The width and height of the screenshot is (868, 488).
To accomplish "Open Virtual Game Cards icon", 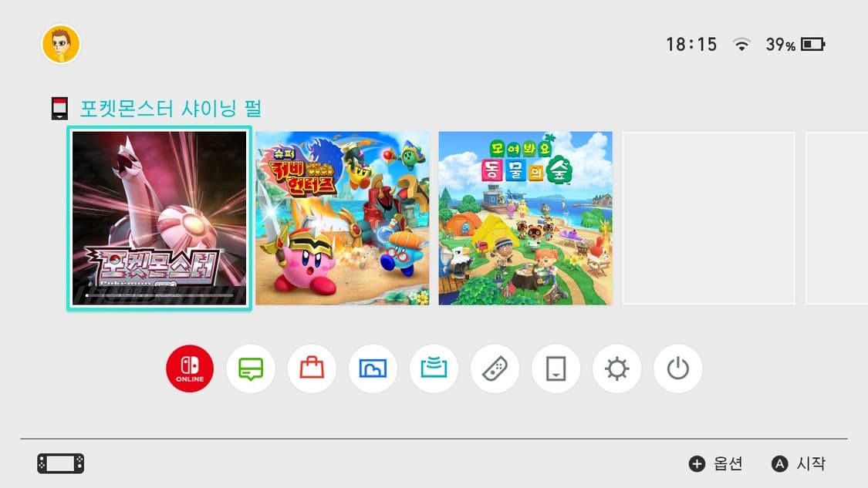I will tap(556, 369).
